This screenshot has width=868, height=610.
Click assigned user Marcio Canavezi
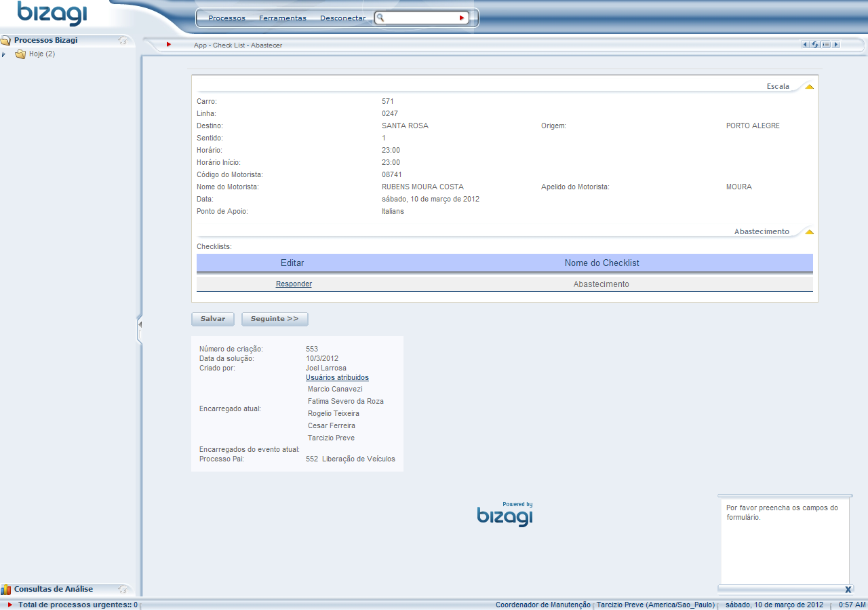(x=335, y=389)
